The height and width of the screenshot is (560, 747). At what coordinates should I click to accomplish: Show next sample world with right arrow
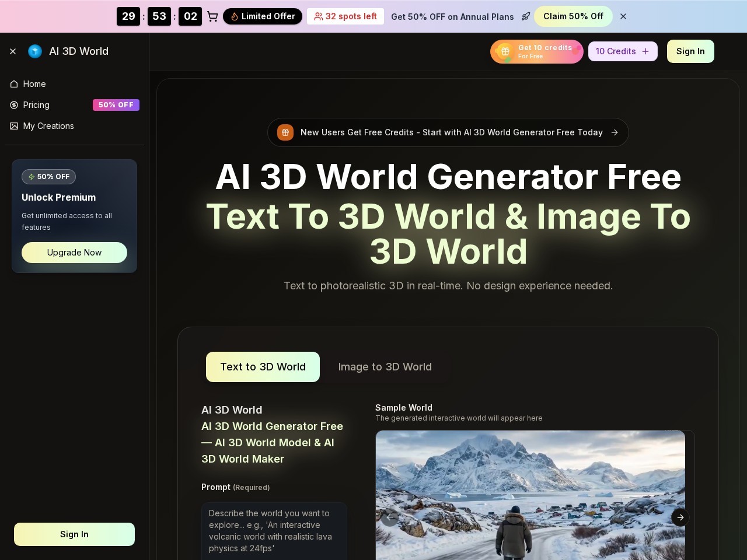[x=680, y=517]
